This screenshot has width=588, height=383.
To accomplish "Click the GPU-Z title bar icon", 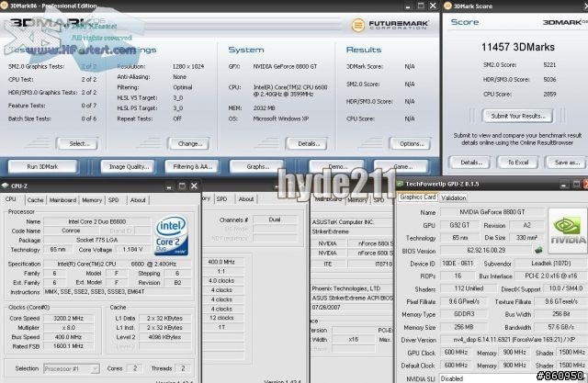I will (x=400, y=184).
